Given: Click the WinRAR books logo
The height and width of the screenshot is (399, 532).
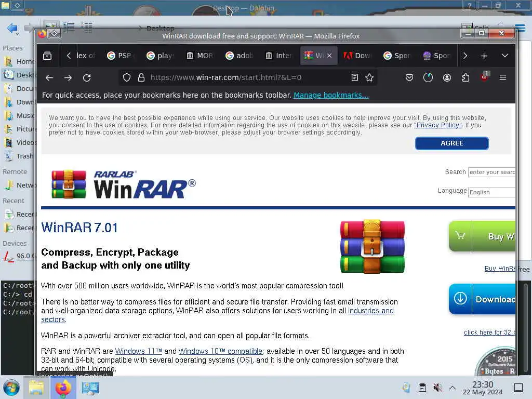Looking at the screenshot, I should click(x=69, y=184).
